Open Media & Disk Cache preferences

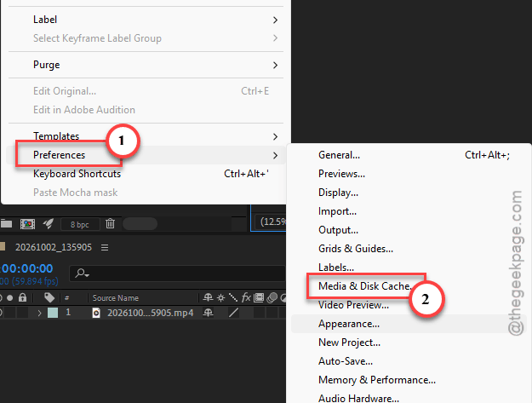pos(409,286)
